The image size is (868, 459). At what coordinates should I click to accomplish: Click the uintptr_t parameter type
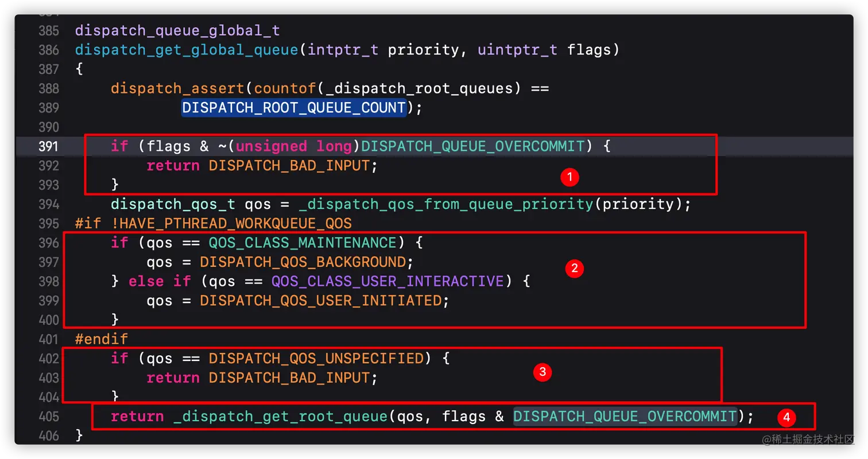click(x=517, y=50)
